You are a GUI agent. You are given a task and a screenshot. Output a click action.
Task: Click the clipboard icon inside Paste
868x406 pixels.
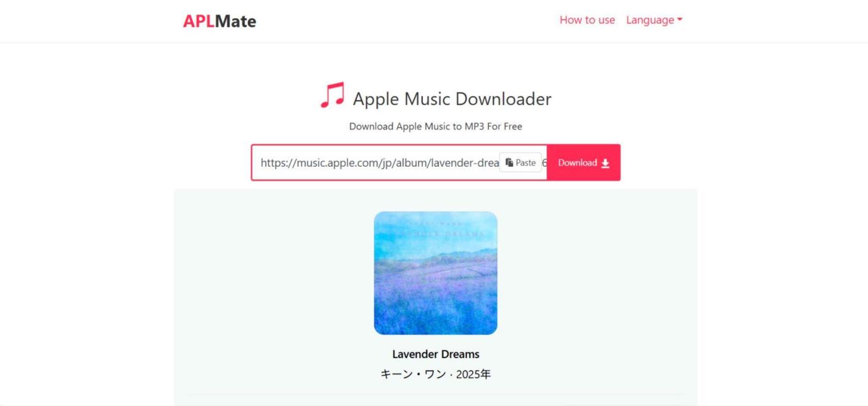509,162
